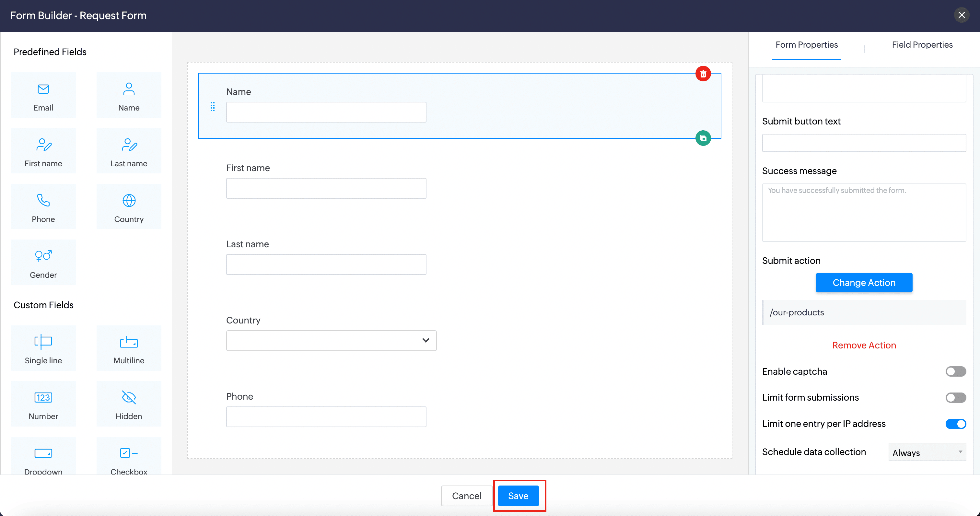Disable Limit one entry per IP address
Screen dimensions: 980x516
955,424
